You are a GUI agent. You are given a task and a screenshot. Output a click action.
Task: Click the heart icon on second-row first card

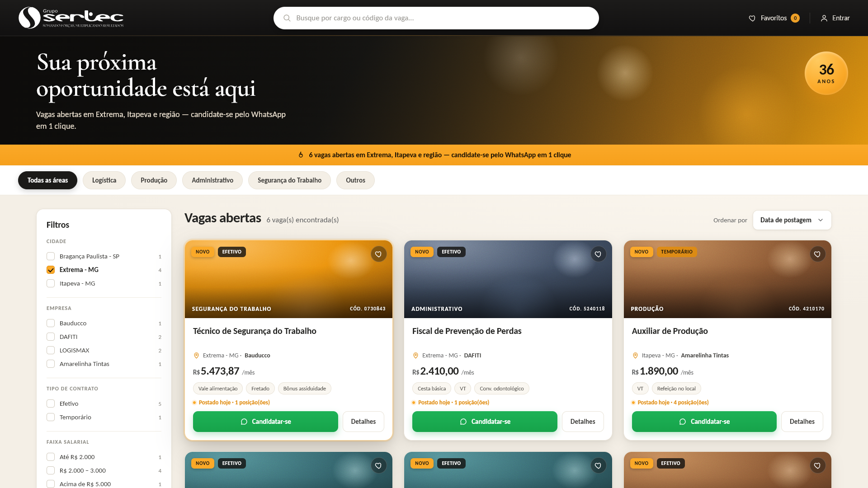pyautogui.click(x=378, y=465)
